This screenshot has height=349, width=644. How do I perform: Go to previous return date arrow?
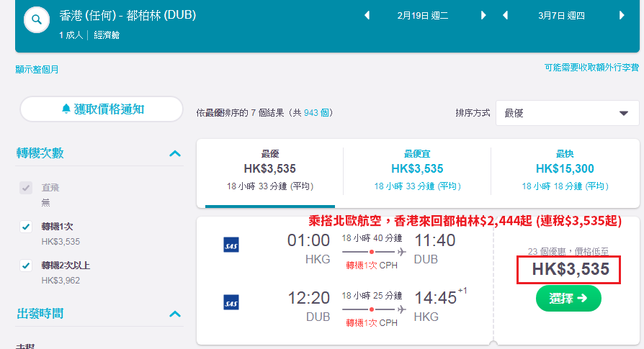[505, 16]
